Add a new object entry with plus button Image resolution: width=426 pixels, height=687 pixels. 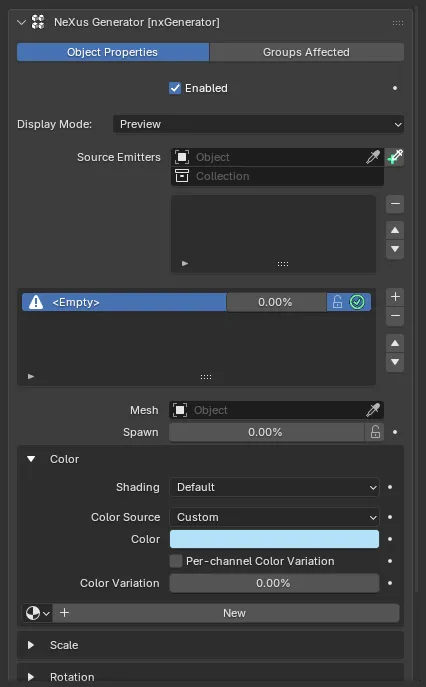click(395, 297)
